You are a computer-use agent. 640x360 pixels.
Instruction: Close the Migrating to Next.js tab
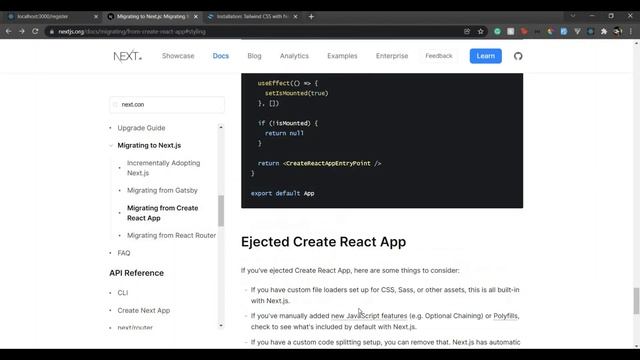pyautogui.click(x=196, y=17)
